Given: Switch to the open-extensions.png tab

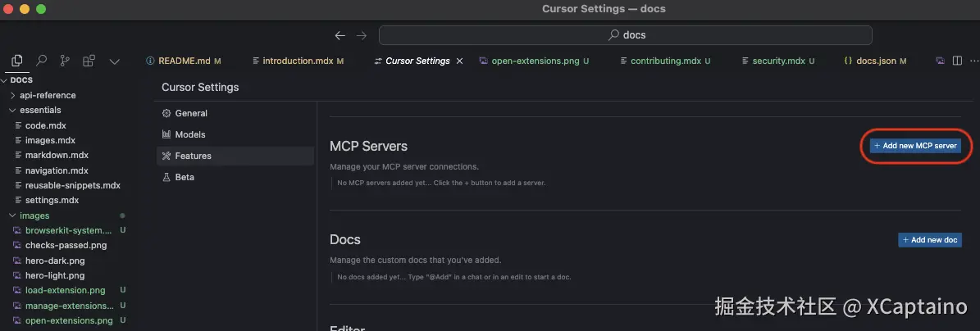Looking at the screenshot, I should tap(535, 61).
